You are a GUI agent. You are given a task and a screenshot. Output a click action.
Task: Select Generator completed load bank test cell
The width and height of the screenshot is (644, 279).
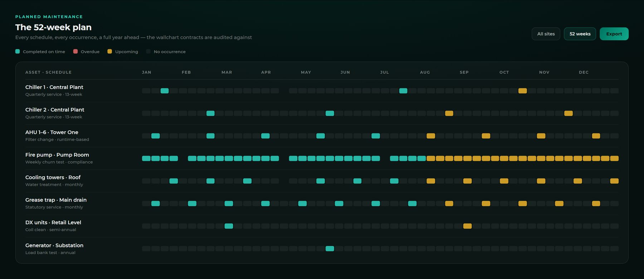(x=330, y=249)
